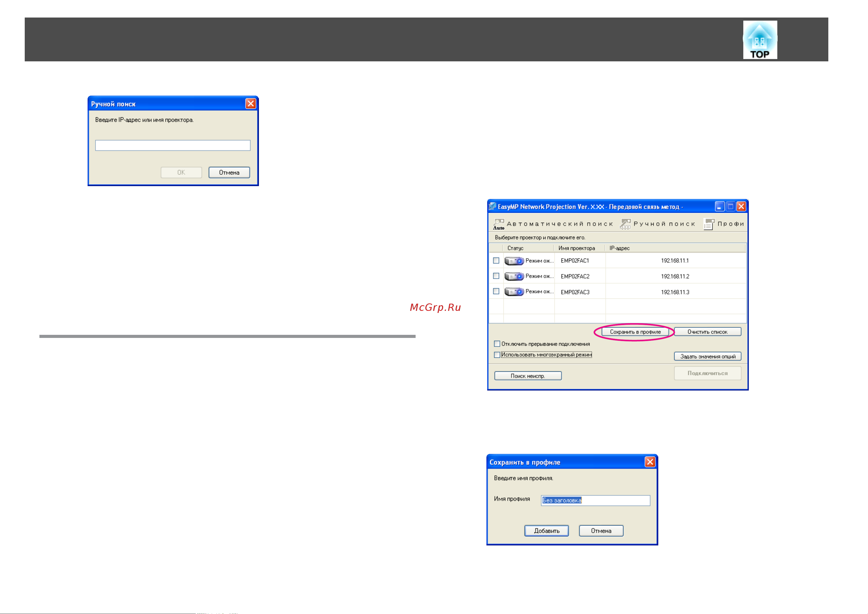
Task: Click the TOP home icon
Action: tap(760, 40)
